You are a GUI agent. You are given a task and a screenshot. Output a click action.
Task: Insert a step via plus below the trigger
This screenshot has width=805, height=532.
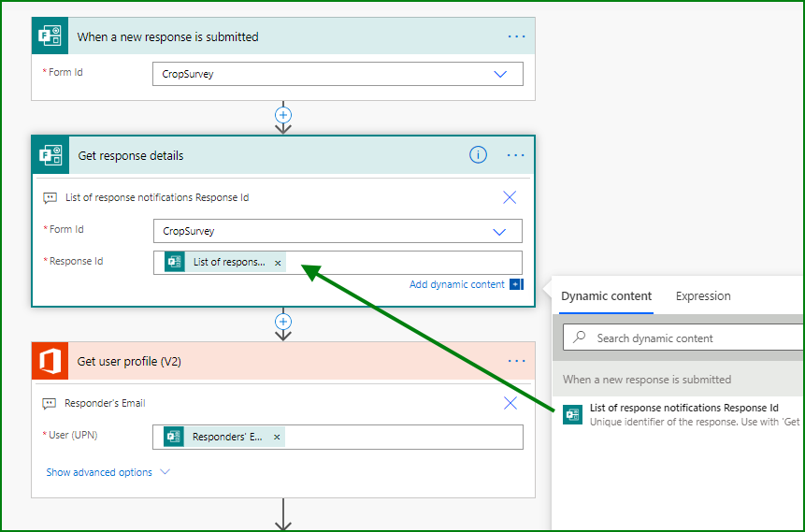tap(283, 114)
